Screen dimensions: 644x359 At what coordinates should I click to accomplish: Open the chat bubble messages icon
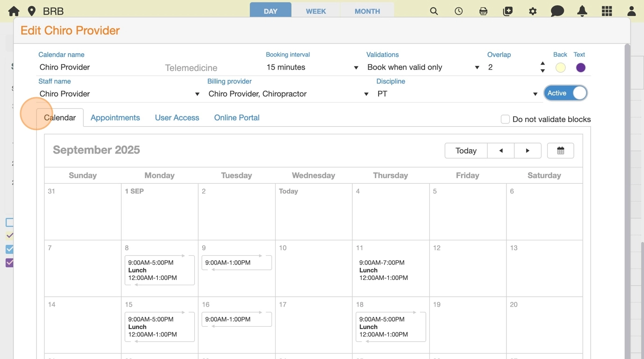click(x=557, y=11)
